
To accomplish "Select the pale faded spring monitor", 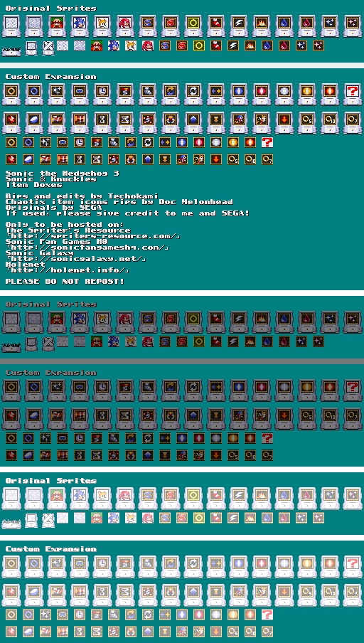I will tap(126, 567).
